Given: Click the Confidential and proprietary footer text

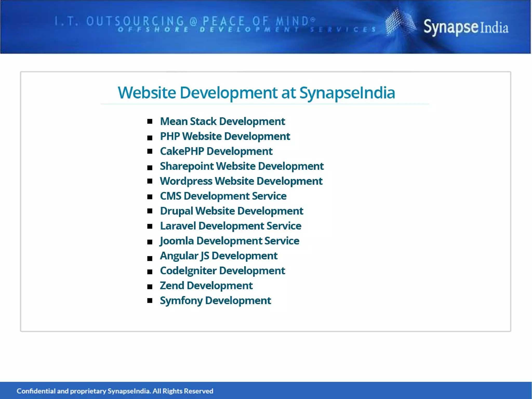Looking at the screenshot, I should (115, 391).
